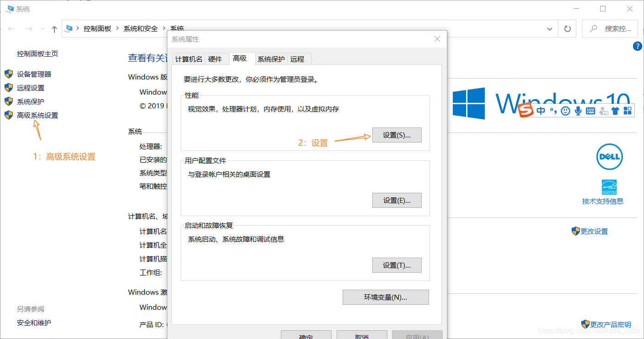Switch to System Protection tab (系统保护)
Image resolution: width=644 pixels, height=339 pixels.
[x=271, y=59]
